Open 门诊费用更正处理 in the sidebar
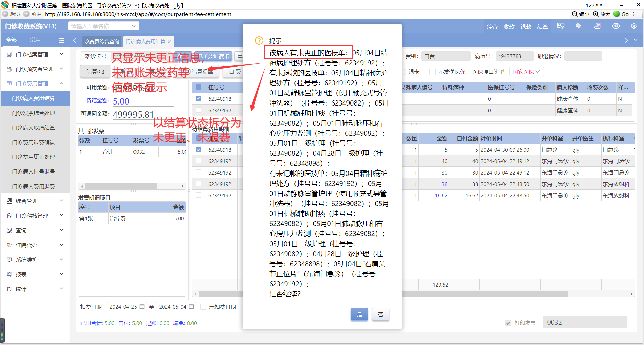 (34, 157)
